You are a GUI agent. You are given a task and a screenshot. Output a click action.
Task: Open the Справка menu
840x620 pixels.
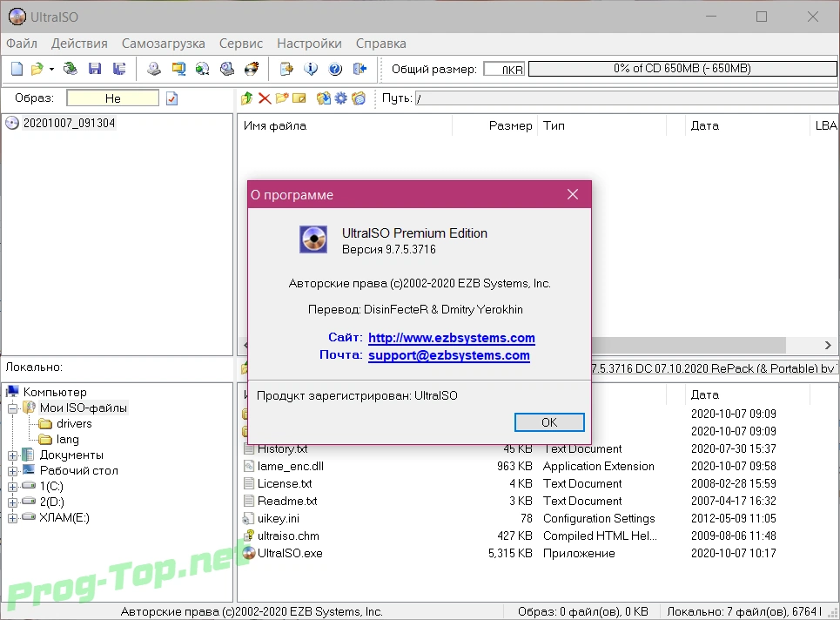point(381,44)
